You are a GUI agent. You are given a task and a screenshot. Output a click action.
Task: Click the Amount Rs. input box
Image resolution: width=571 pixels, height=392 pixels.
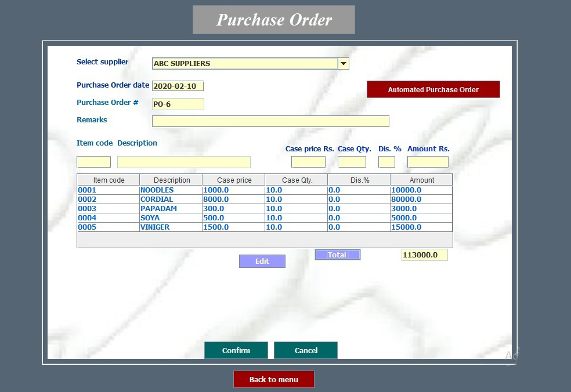[x=428, y=162]
